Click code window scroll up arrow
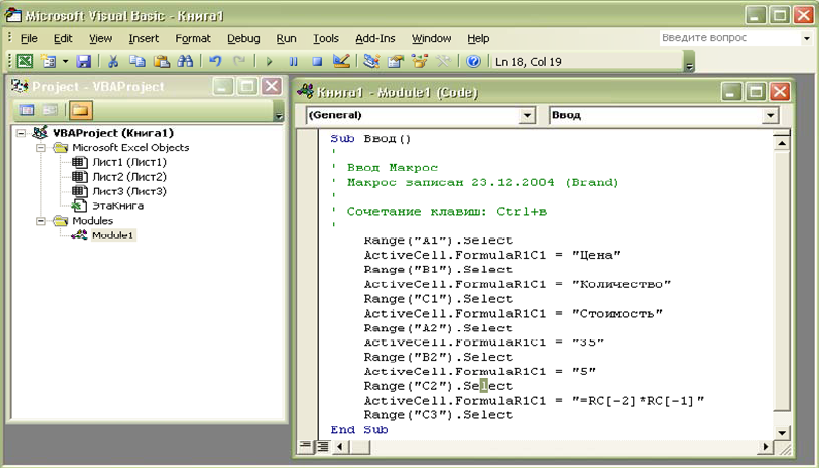This screenshot has height=468, width=819. 782,143
